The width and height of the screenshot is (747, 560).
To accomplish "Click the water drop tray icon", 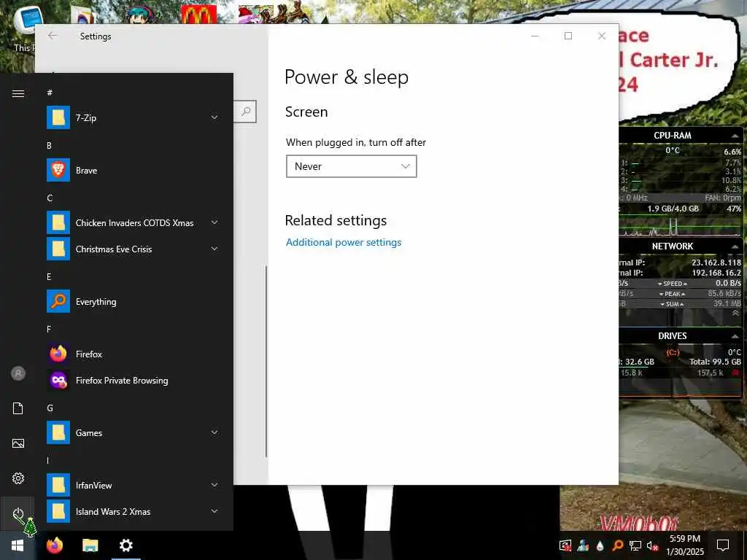I will click(x=600, y=545).
